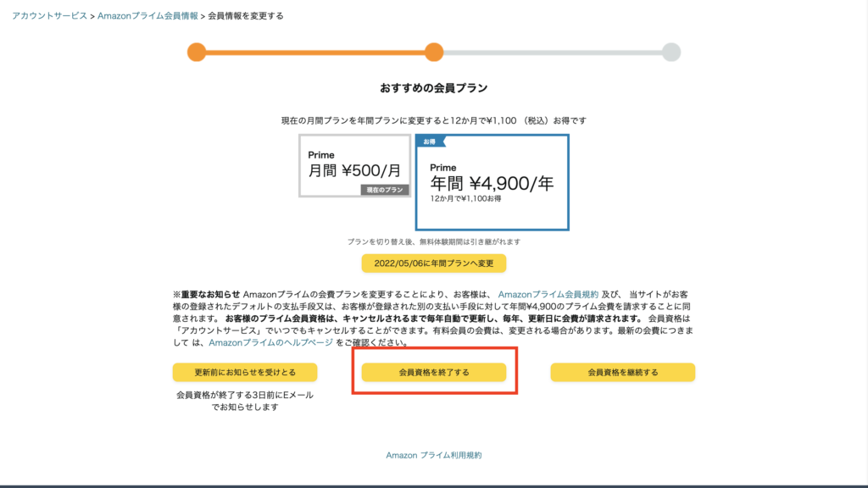
Task: Click the 12か月で¥1,100お得 text
Action: [465, 198]
